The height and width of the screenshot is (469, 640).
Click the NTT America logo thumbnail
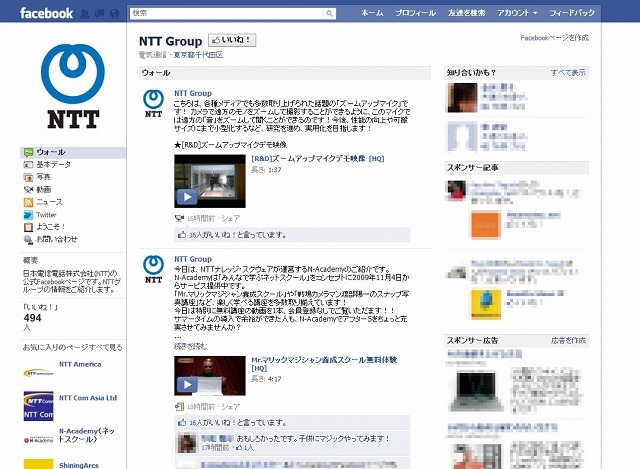point(38,373)
